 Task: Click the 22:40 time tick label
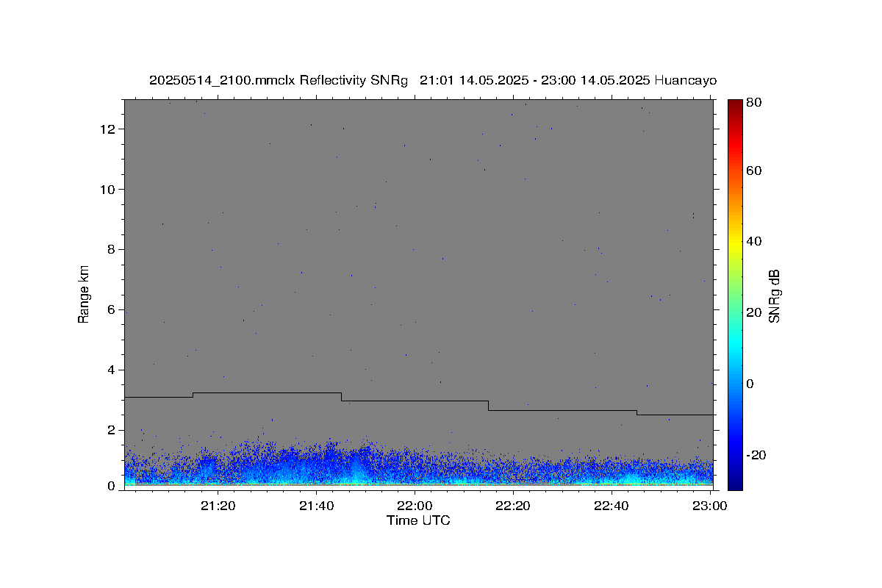coord(611,506)
